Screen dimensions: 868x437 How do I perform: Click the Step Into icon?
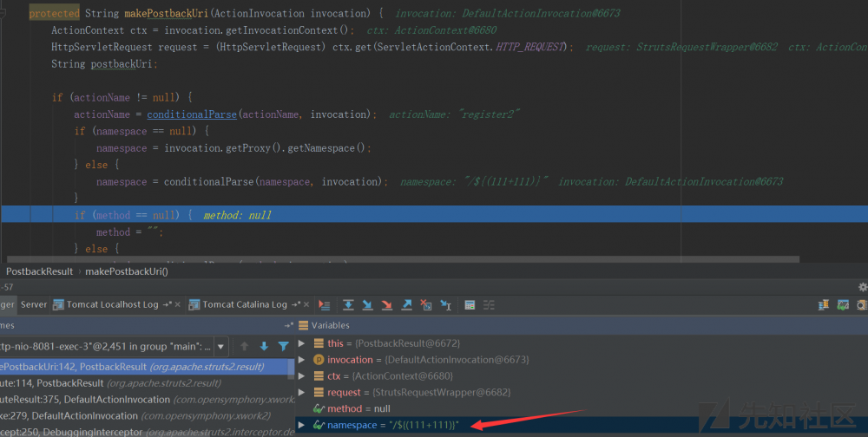(x=367, y=305)
